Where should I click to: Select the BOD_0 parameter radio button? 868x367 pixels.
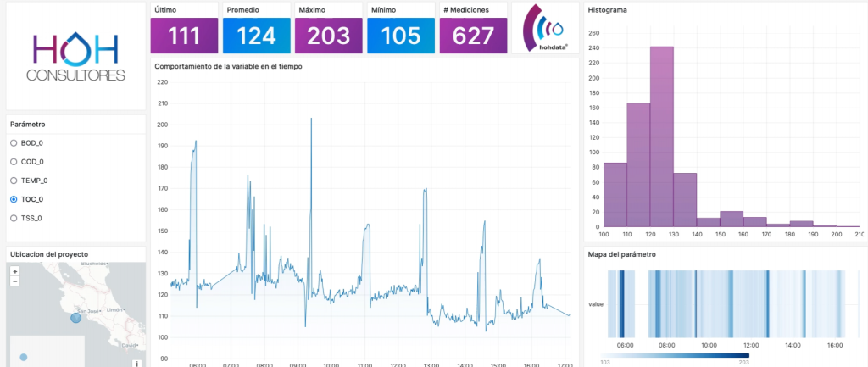coord(14,143)
